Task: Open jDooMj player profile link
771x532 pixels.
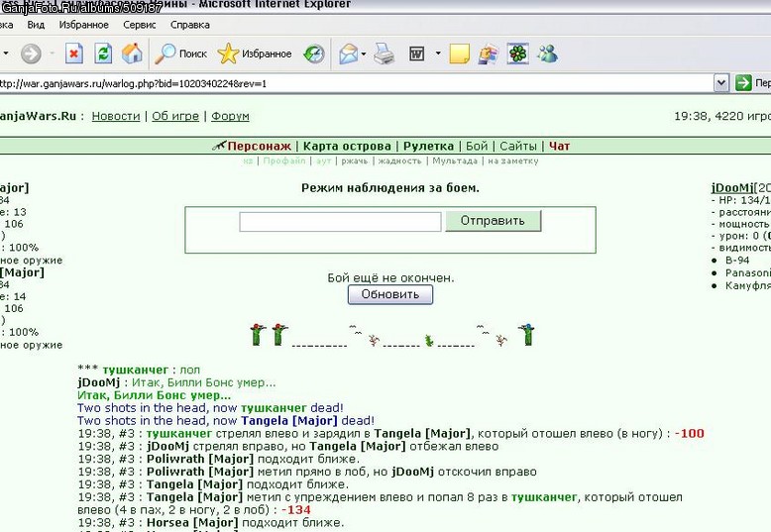Action: (732, 188)
